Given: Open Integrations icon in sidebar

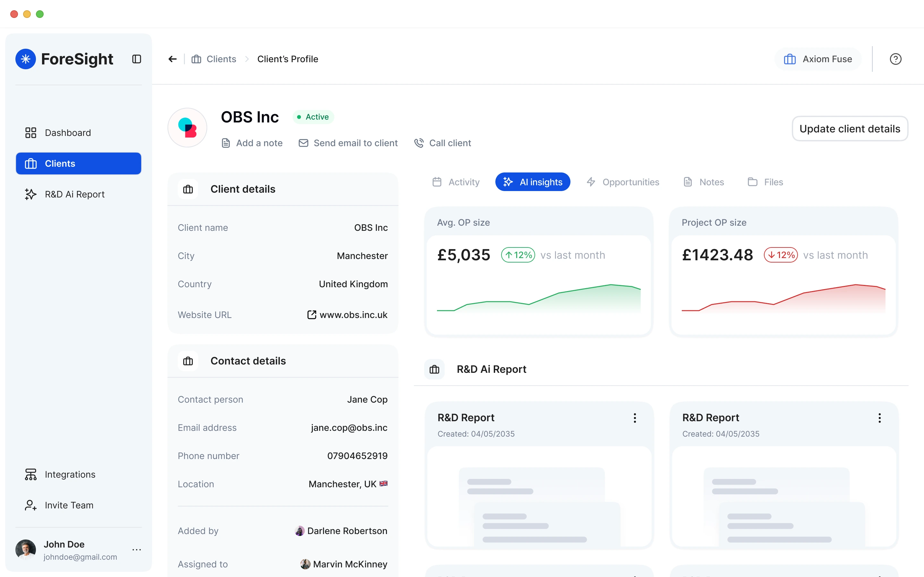Looking at the screenshot, I should tap(30, 474).
